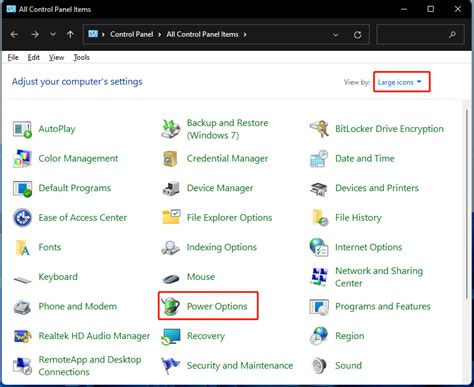
Task: Open the Device Manager link text
Action: [220, 188]
